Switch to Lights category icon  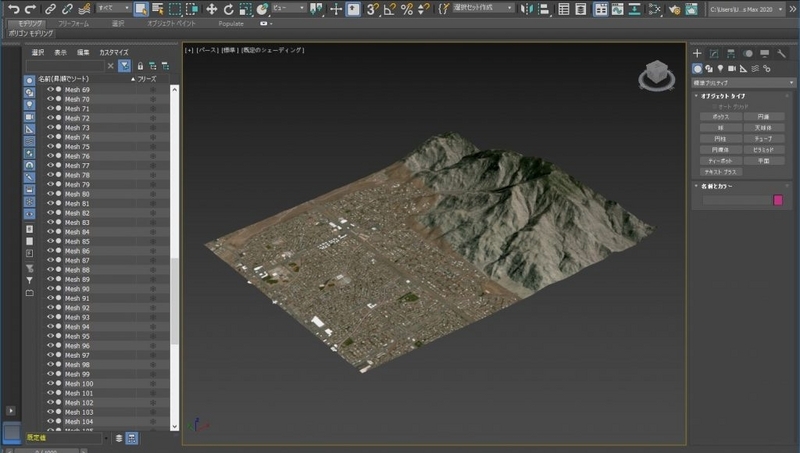(722, 68)
